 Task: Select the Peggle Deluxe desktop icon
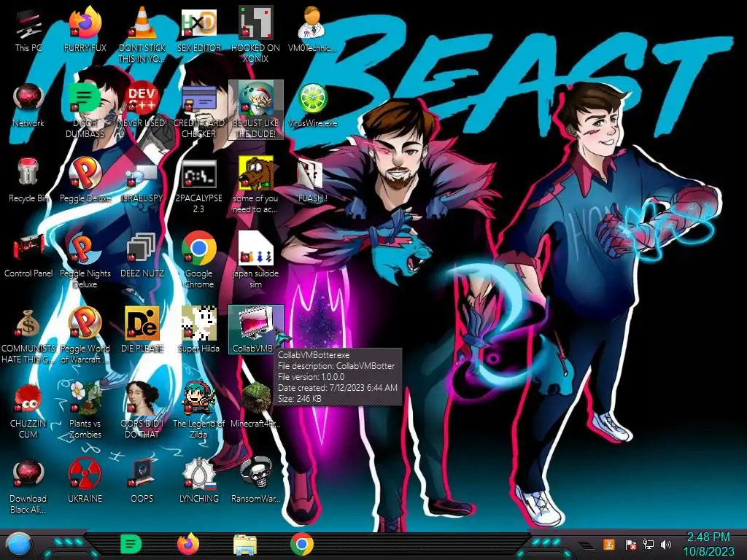[85, 181]
